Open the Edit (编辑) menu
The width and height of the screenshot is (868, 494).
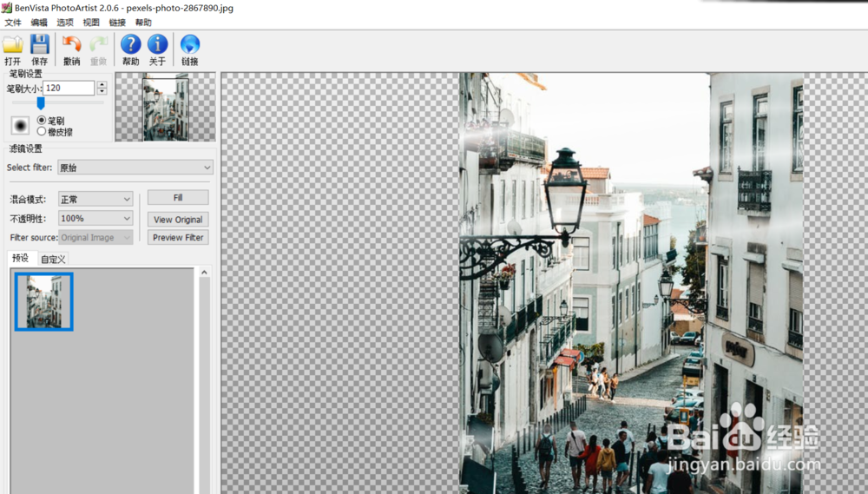(x=39, y=23)
